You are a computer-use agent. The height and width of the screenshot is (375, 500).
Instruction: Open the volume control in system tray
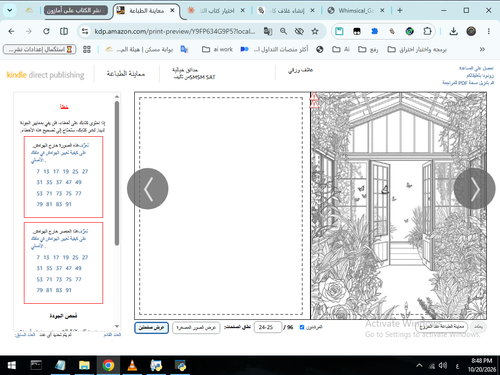click(x=443, y=366)
